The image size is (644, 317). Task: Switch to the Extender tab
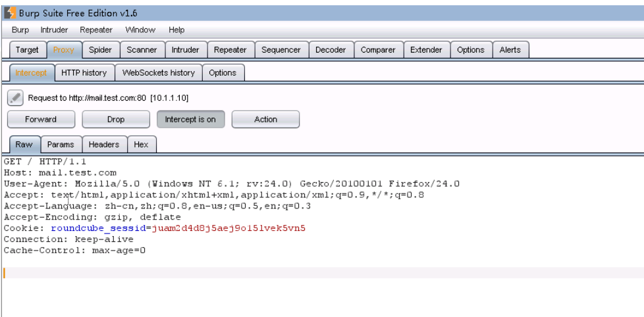pos(426,49)
